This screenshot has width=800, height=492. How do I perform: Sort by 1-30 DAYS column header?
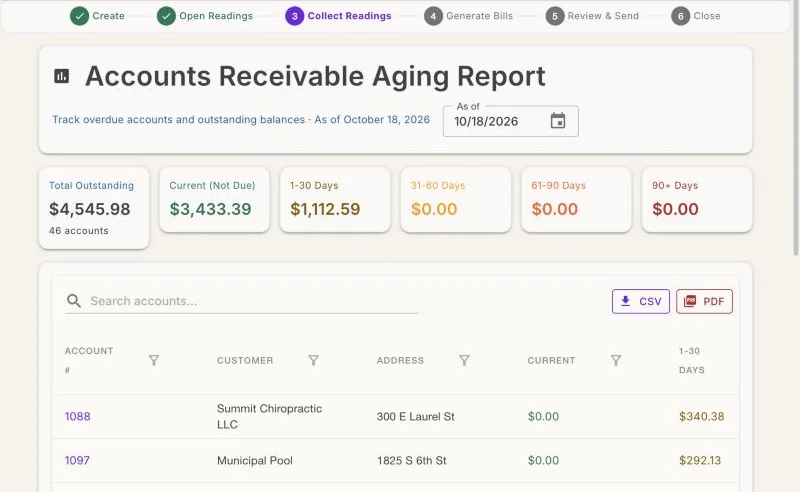[x=691, y=360]
